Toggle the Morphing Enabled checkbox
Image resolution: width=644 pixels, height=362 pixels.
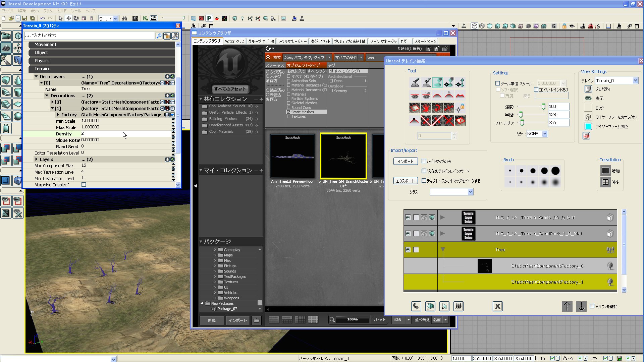[x=84, y=185]
